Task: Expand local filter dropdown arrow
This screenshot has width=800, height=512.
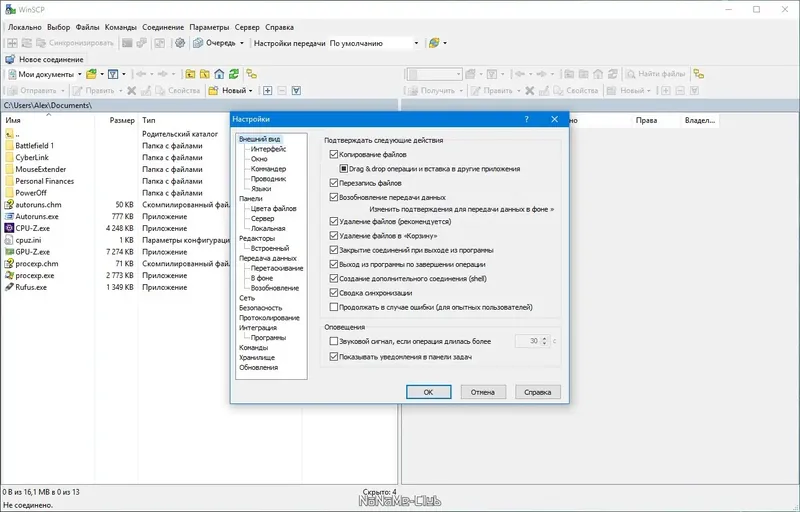Action: 123,74
